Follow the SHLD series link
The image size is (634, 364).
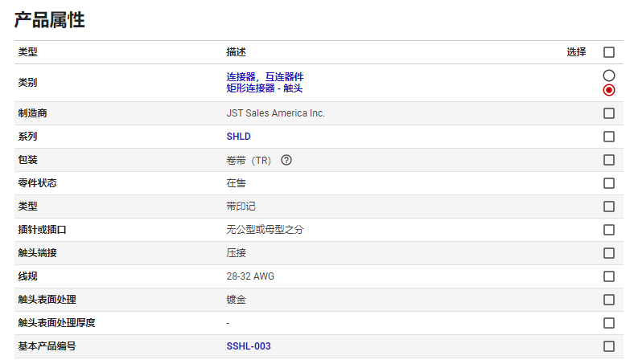[238, 137]
